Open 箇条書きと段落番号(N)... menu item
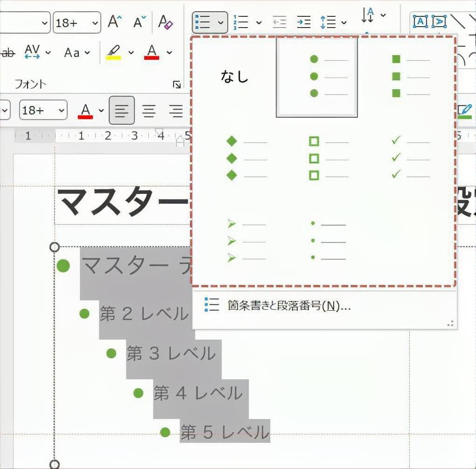This screenshot has width=476, height=469. [x=289, y=306]
